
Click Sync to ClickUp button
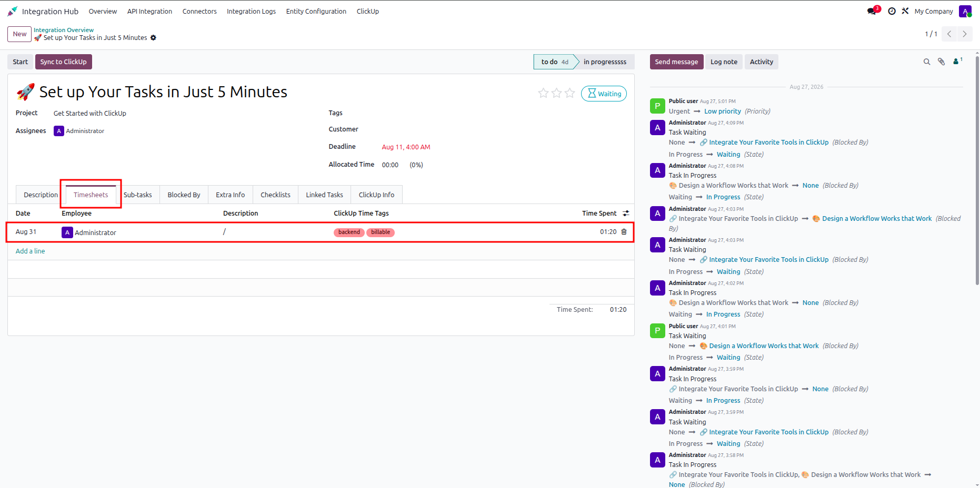click(x=64, y=62)
